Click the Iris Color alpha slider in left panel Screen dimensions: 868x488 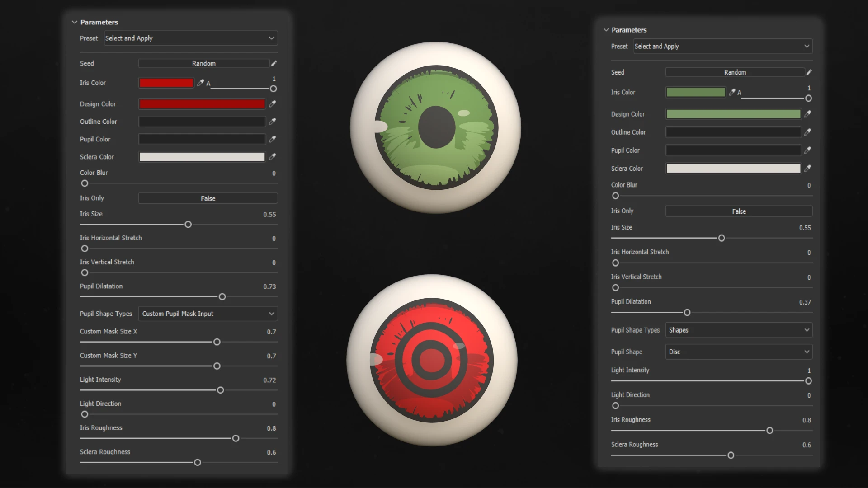click(x=244, y=89)
